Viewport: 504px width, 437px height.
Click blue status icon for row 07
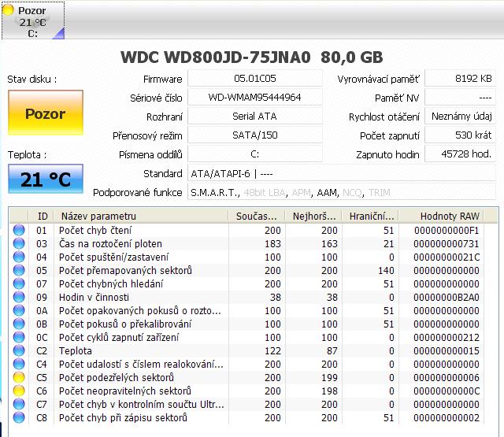click(19, 283)
